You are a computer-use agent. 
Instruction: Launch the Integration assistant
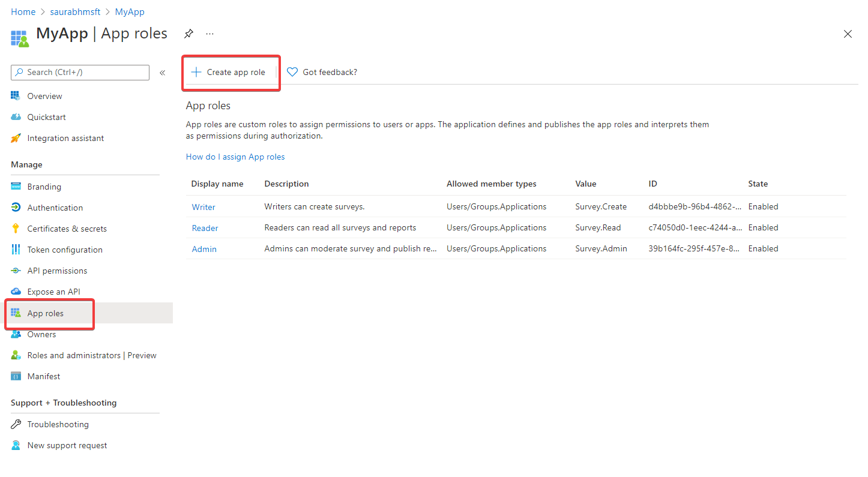[64, 137]
